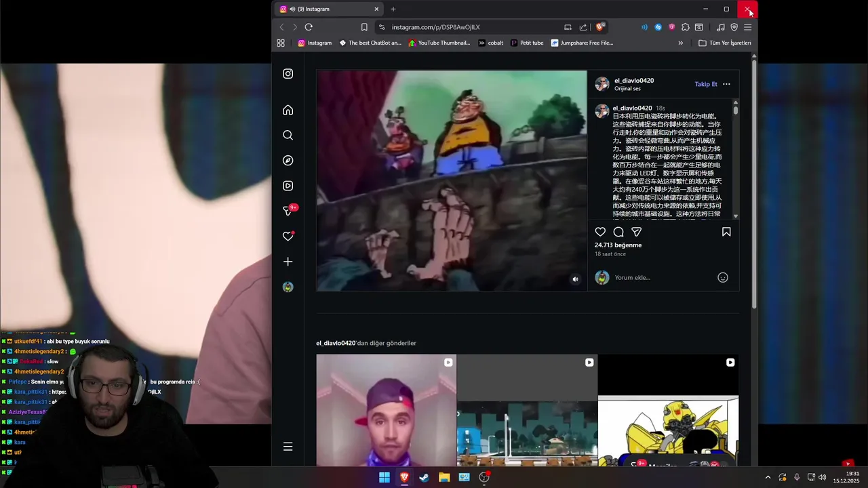The height and width of the screenshot is (488, 868).
Task: Click the cast/screen icon in address bar
Action: (568, 27)
